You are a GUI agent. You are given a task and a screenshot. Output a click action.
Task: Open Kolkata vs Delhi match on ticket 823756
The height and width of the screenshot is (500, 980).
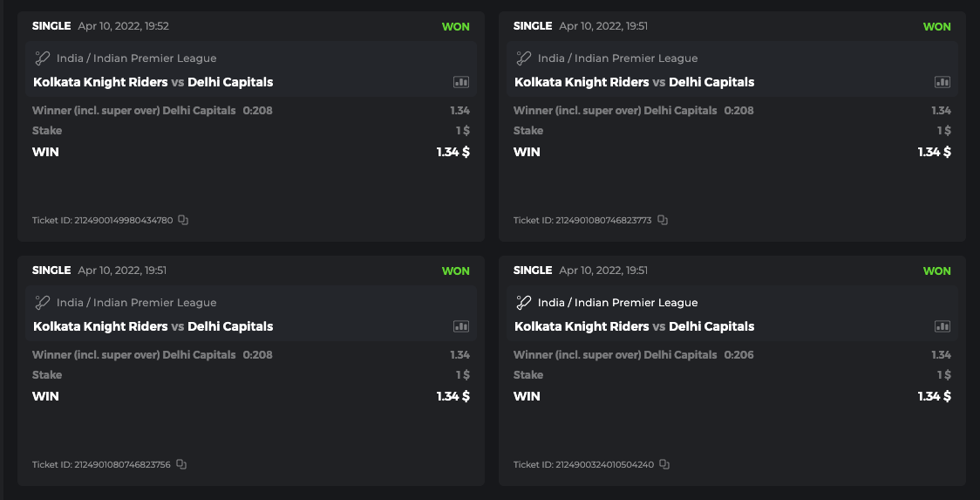(153, 326)
